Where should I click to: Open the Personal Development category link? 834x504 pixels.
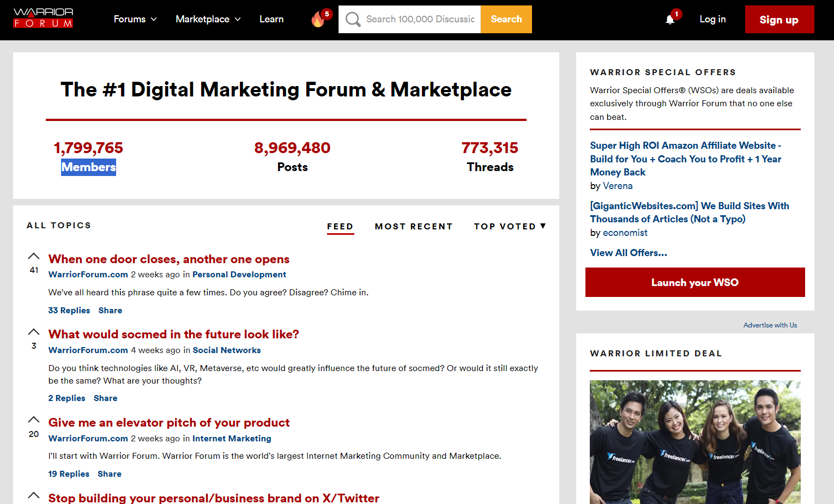point(239,275)
